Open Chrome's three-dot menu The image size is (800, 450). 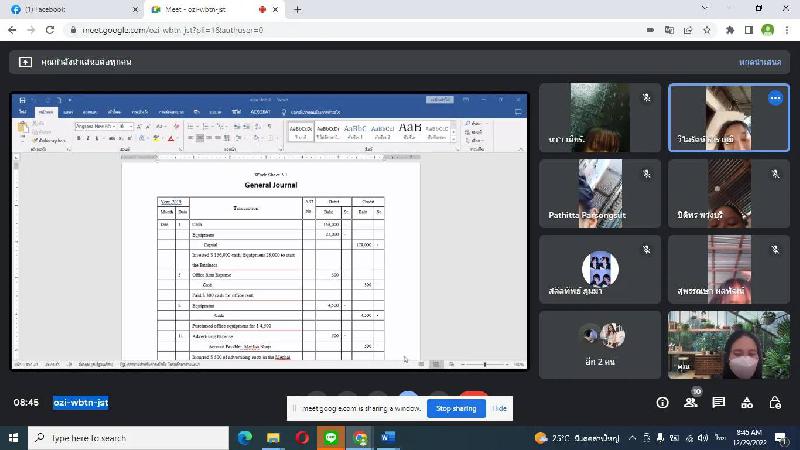tap(785, 30)
